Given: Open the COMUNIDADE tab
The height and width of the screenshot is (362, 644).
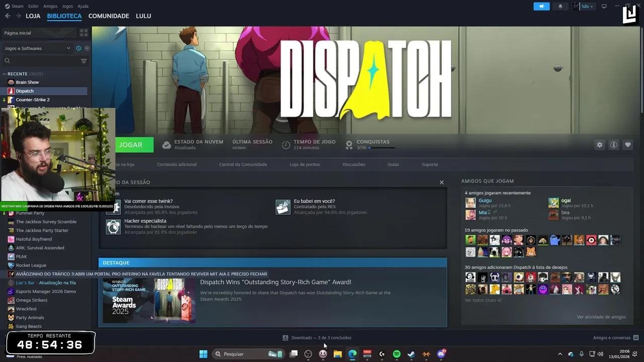Looking at the screenshot, I should 109,16.
